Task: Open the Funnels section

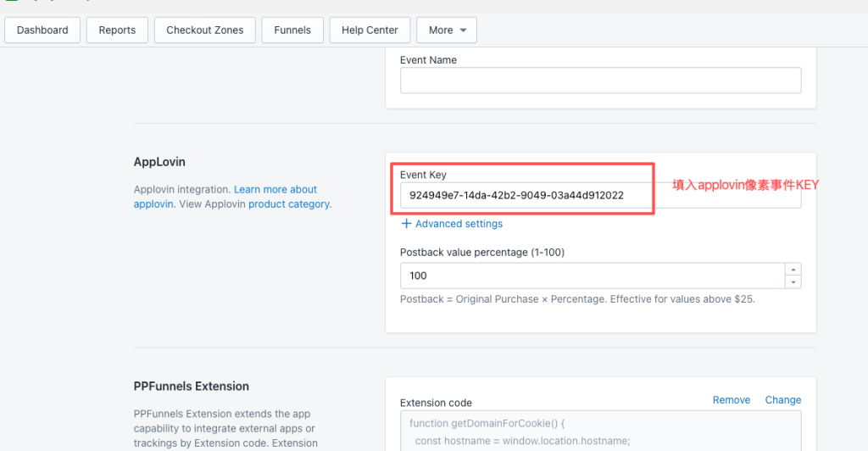Action: (292, 31)
